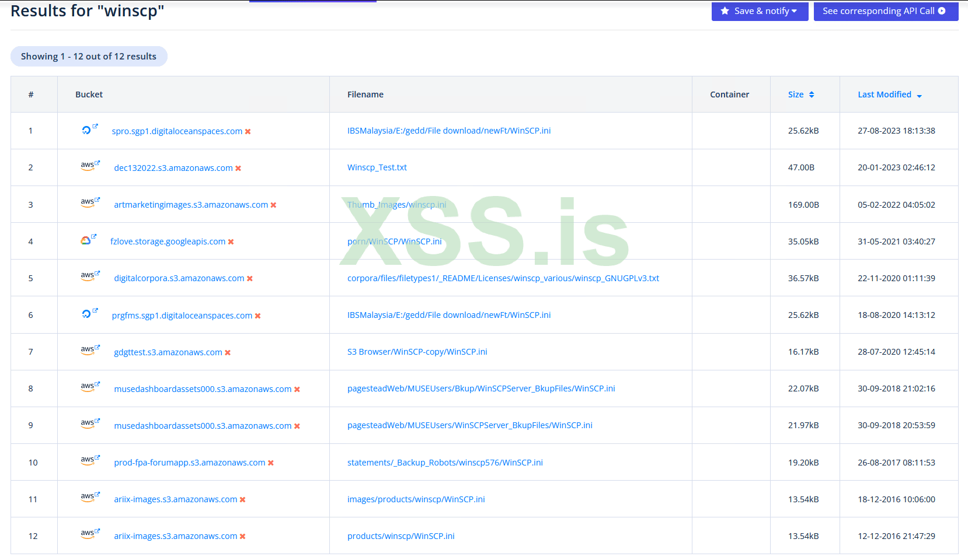
Task: Open digitalcorpora.s3.amazonaws.com bucket link
Action: click(x=179, y=278)
